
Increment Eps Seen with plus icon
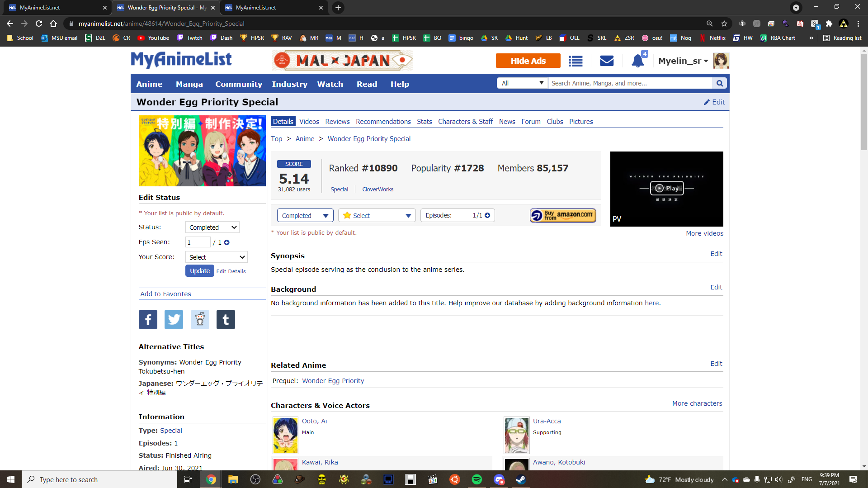coord(227,242)
